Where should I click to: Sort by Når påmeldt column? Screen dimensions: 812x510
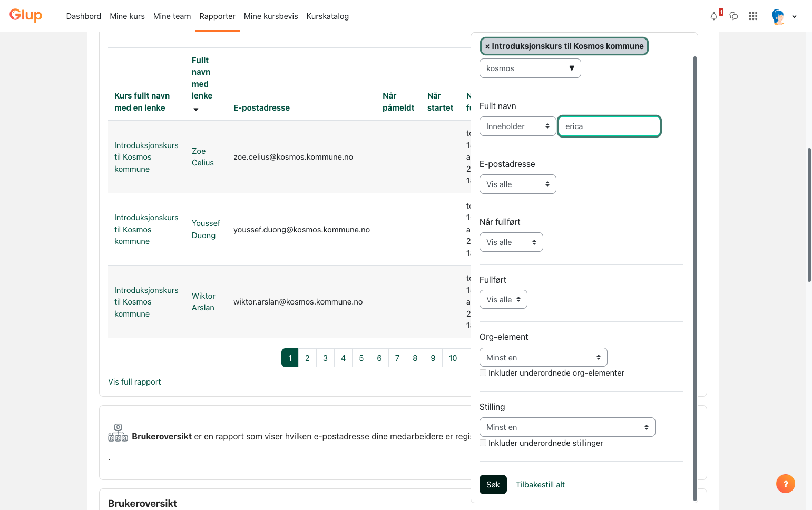[x=398, y=102]
